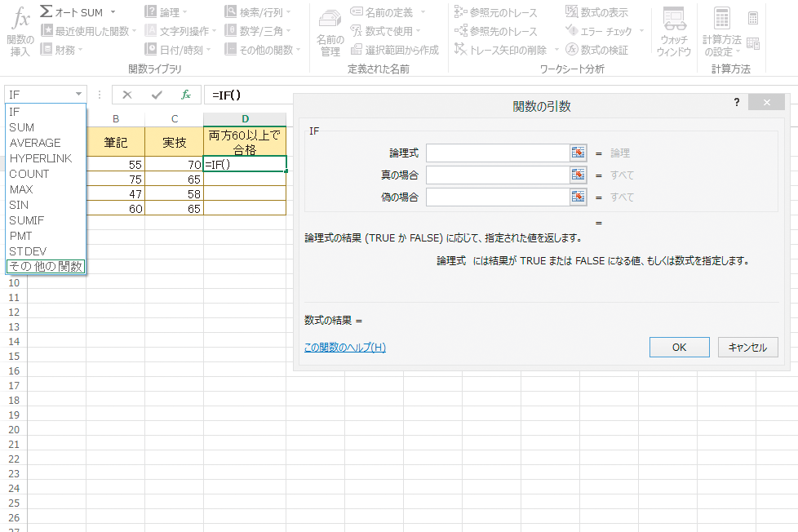Click the dialog help question mark
The width and height of the screenshot is (798, 532).
pyautogui.click(x=737, y=102)
